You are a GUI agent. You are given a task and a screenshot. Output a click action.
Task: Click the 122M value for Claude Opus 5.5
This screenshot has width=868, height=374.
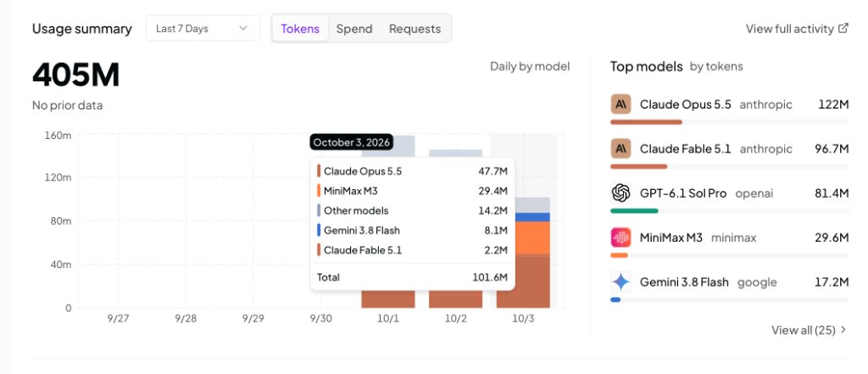834,104
